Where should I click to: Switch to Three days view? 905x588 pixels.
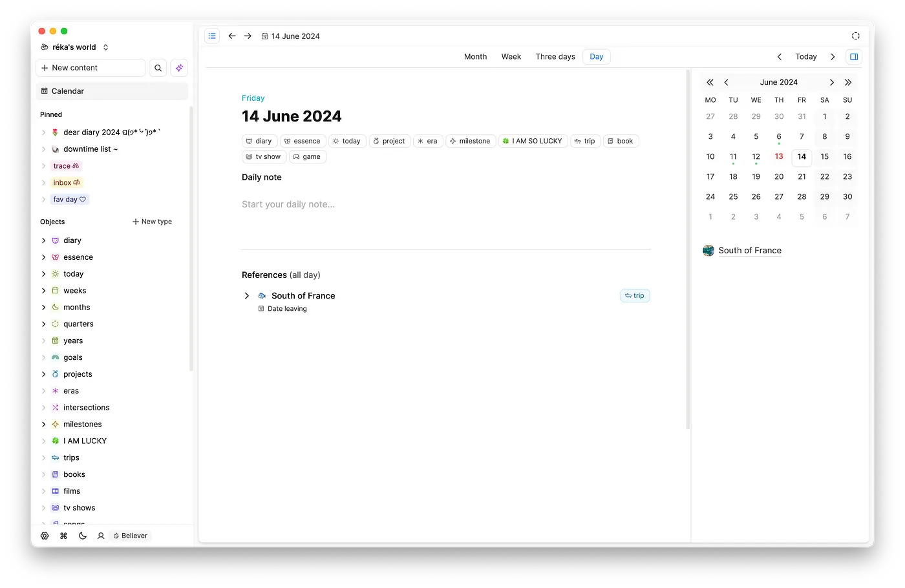555,57
